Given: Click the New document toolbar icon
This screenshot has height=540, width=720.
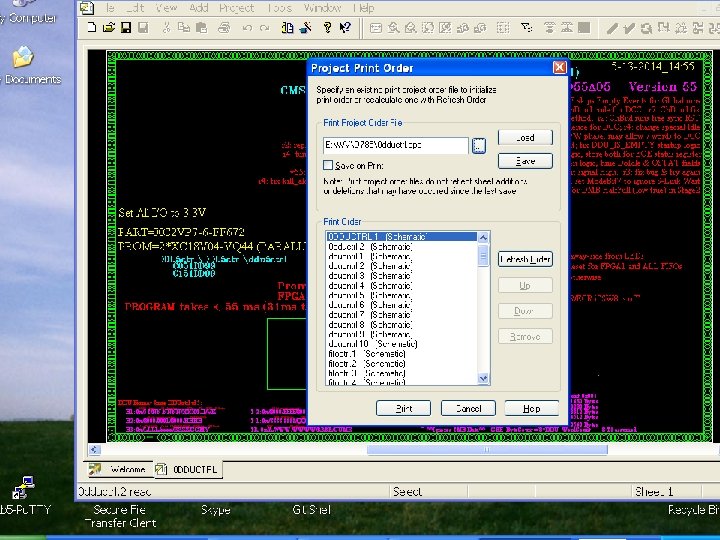Looking at the screenshot, I should [x=91, y=28].
